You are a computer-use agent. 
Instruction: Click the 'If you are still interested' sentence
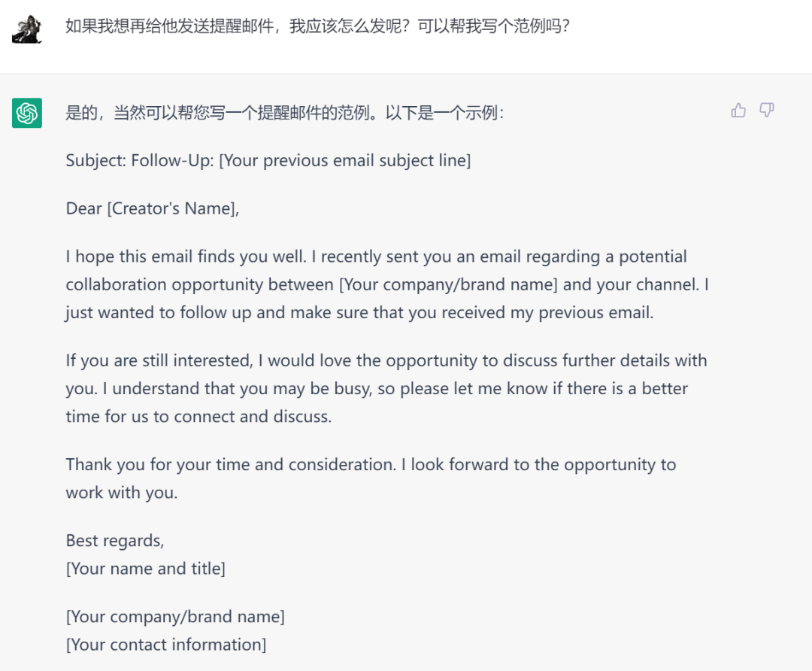[159, 360]
